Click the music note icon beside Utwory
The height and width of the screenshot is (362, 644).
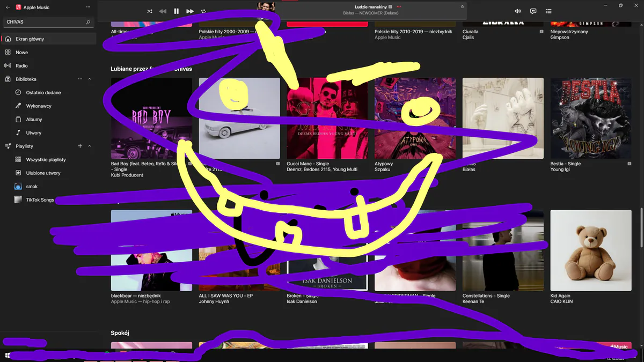click(x=18, y=132)
